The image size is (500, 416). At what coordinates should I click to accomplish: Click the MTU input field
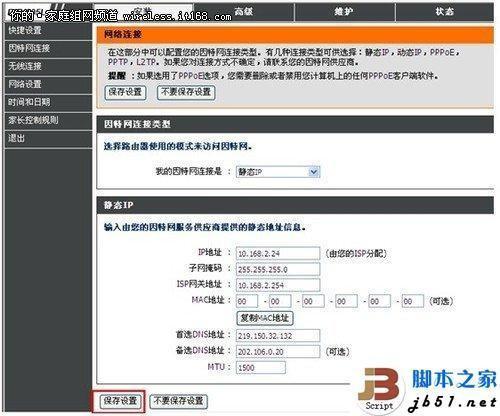click(261, 368)
